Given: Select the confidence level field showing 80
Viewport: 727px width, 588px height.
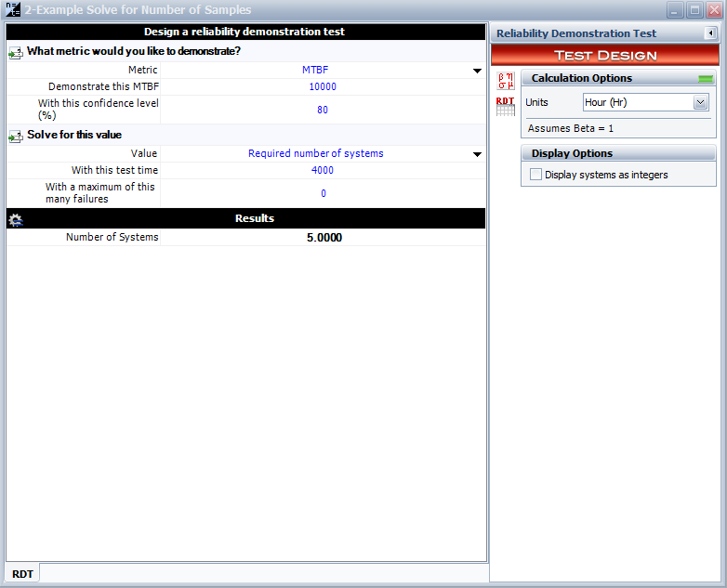Looking at the screenshot, I should 323,110.
